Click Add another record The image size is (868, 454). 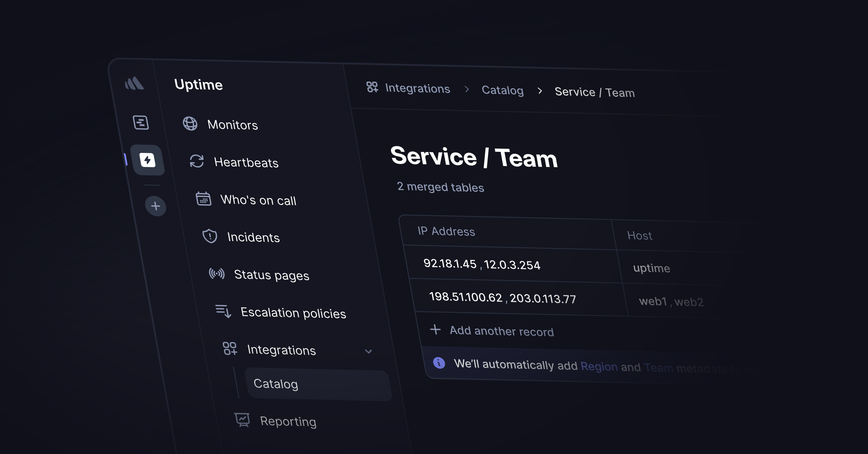501,331
